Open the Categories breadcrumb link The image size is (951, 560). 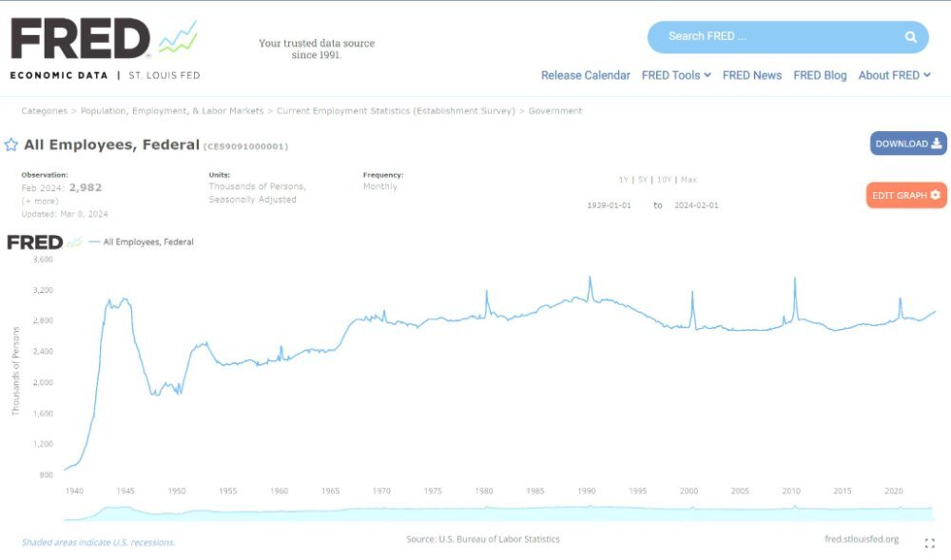45,111
